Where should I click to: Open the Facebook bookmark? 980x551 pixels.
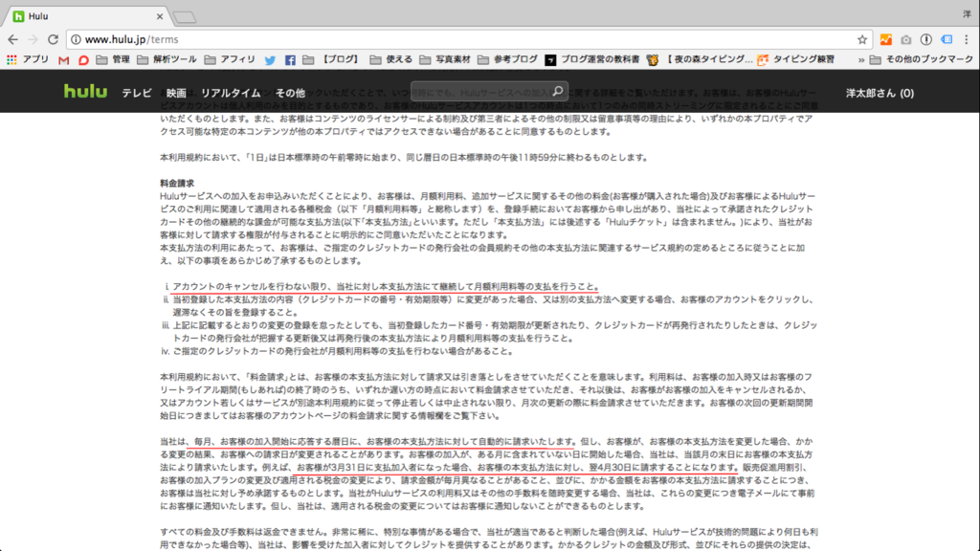pos(290,60)
